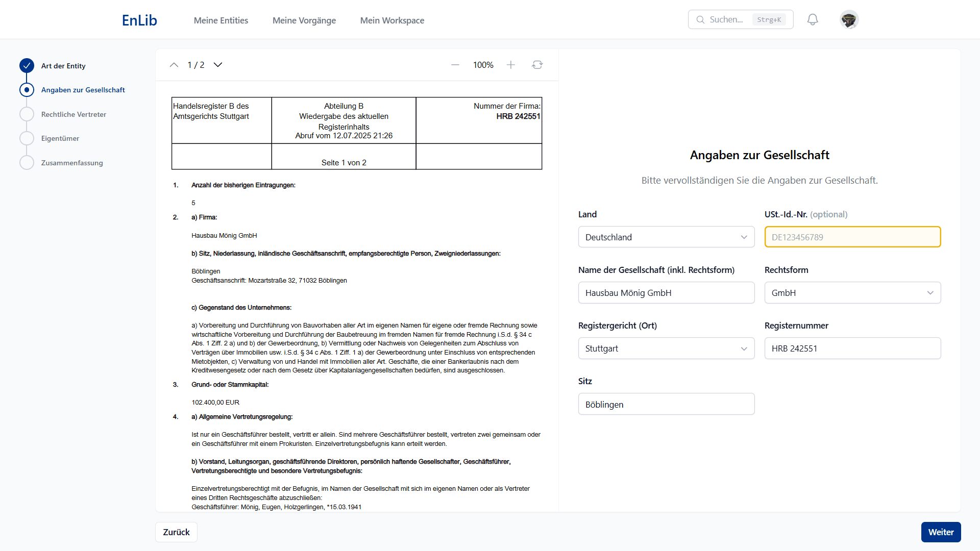The height and width of the screenshot is (551, 980).
Task: Go to next document page arrow
Action: tap(218, 65)
